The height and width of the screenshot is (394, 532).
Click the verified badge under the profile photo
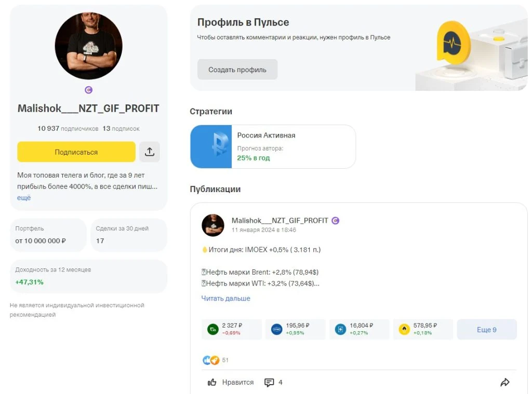click(x=88, y=90)
